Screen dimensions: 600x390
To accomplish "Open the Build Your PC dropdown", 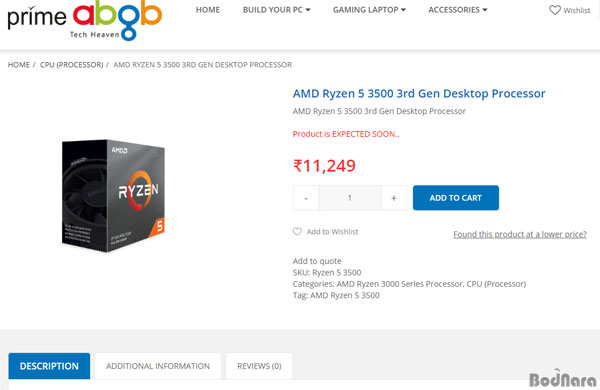I will (276, 10).
